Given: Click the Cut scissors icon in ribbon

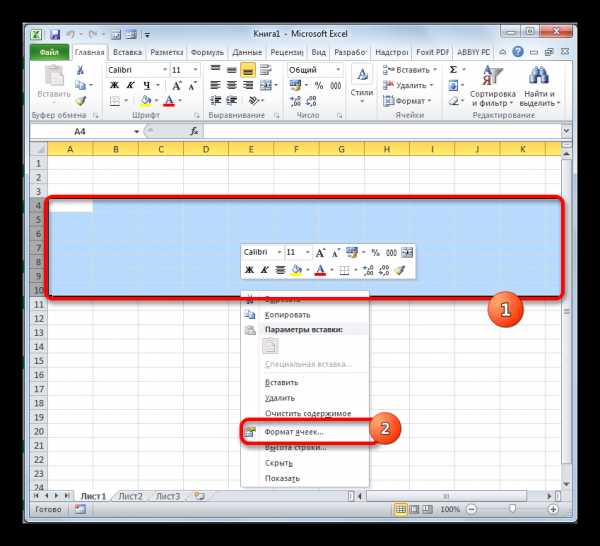Looking at the screenshot, I should pos(80,70).
